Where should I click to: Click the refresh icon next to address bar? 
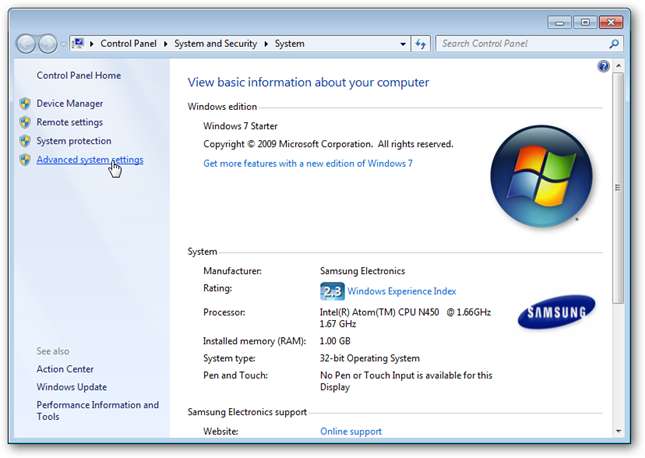pos(421,44)
